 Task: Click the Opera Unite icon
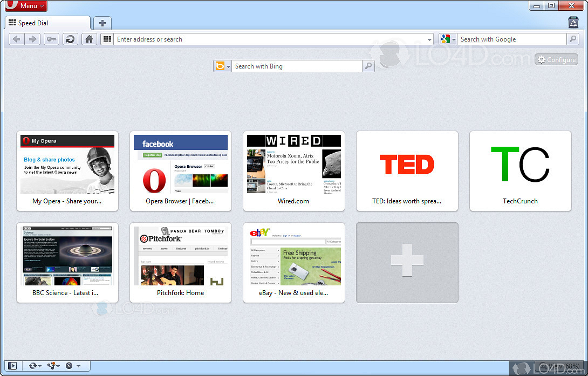(51, 366)
